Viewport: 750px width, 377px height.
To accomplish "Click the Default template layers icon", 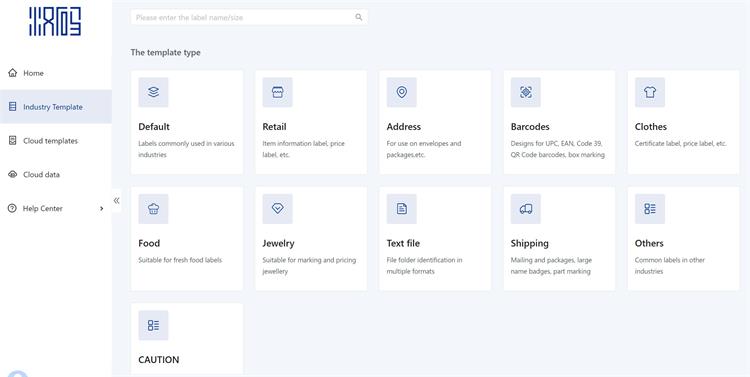I will 153,92.
